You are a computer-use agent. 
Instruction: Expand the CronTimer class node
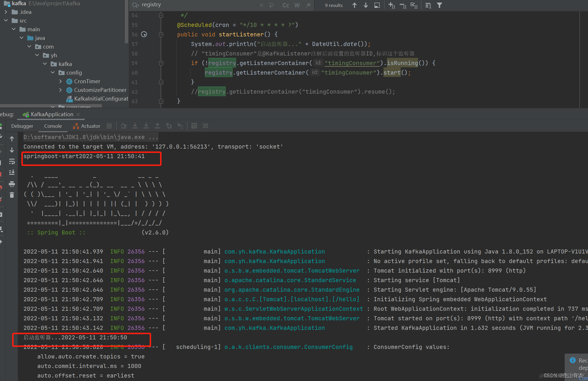click(x=60, y=81)
